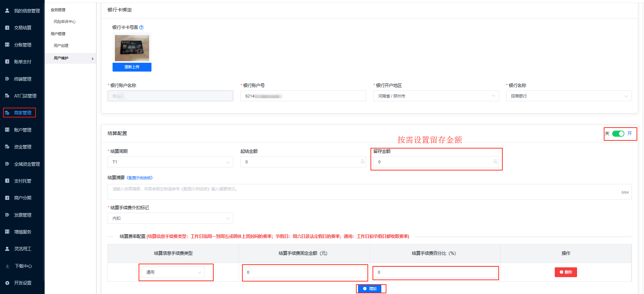Click the 支付托管 sidebar icon
The height and width of the screenshot is (294, 644).
[7, 181]
